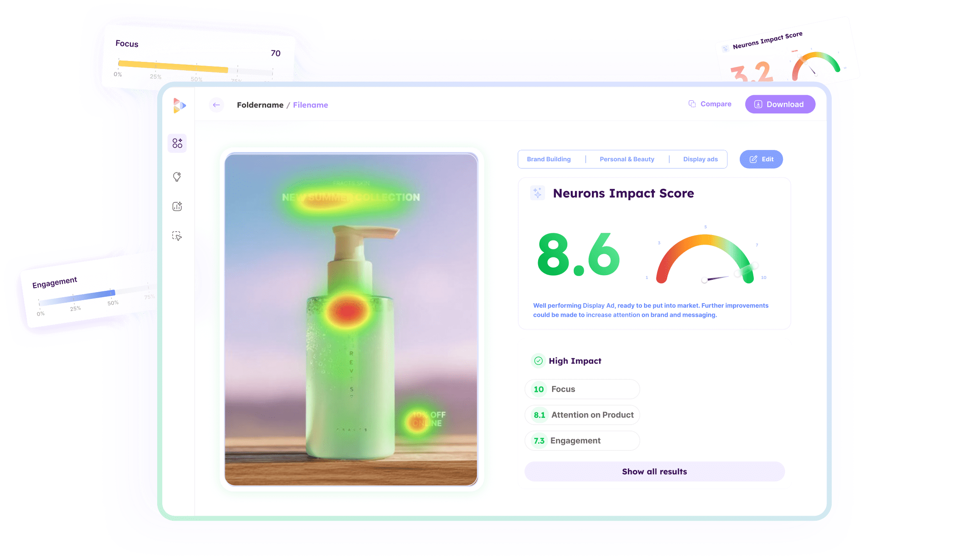Click the Edit button next to tags

tap(761, 159)
